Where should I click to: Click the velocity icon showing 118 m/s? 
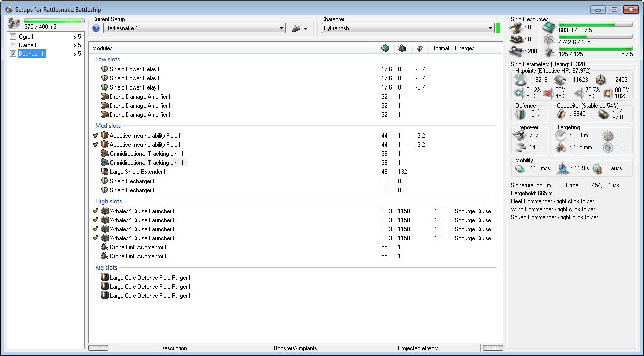click(x=520, y=168)
